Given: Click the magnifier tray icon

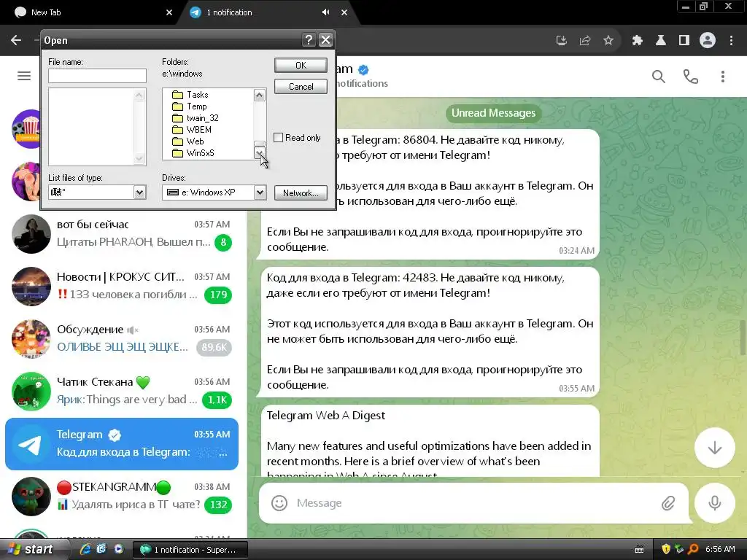Looking at the screenshot, I should coord(693,549).
